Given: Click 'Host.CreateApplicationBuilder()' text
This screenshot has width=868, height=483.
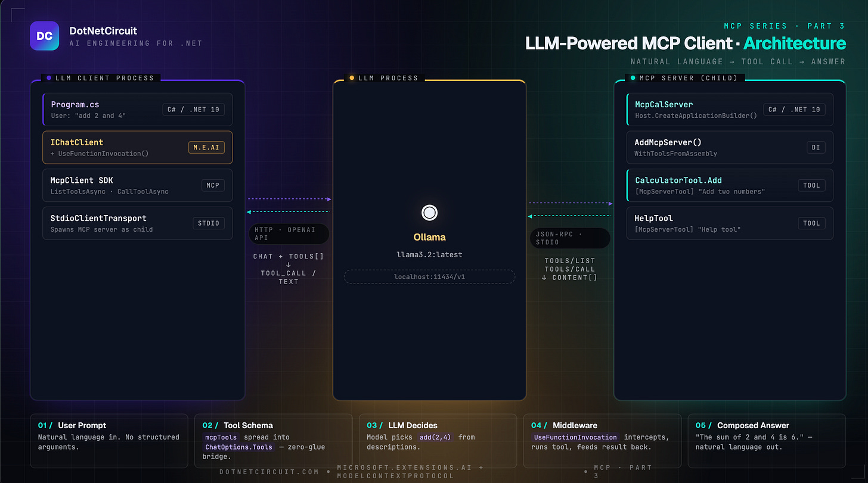Looking at the screenshot, I should pos(696,116).
